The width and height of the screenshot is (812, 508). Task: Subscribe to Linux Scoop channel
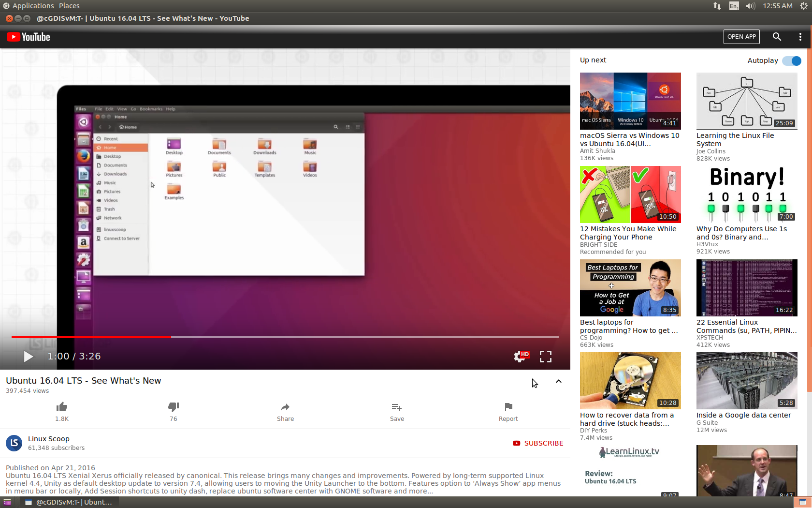coord(538,443)
